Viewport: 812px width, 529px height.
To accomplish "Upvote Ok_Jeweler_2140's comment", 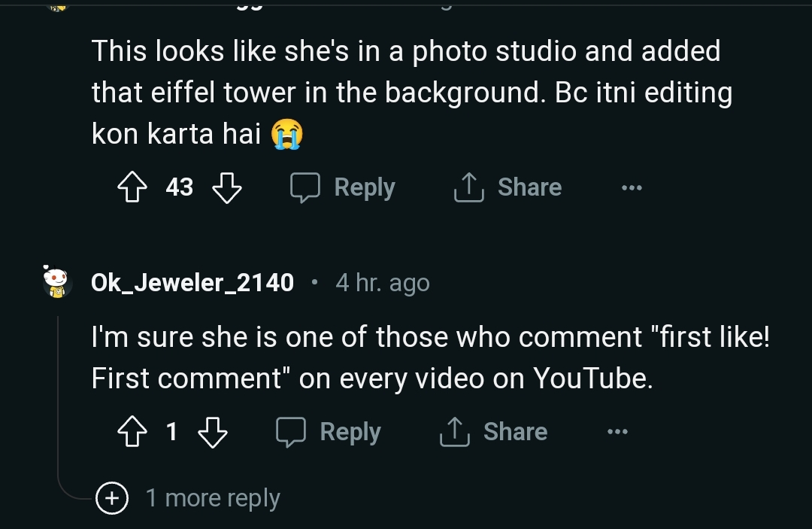I will 132,432.
